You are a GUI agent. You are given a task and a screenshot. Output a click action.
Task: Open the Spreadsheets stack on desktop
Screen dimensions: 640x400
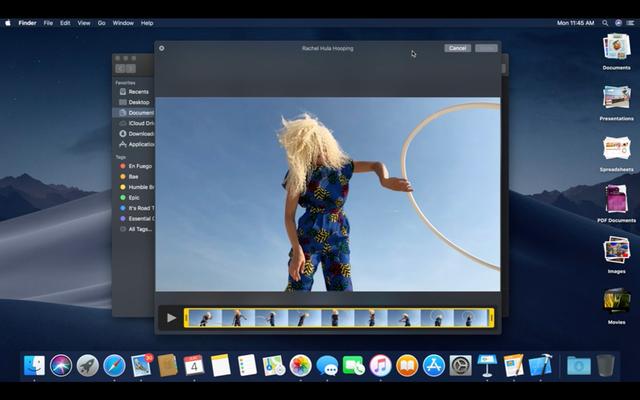[x=616, y=149]
